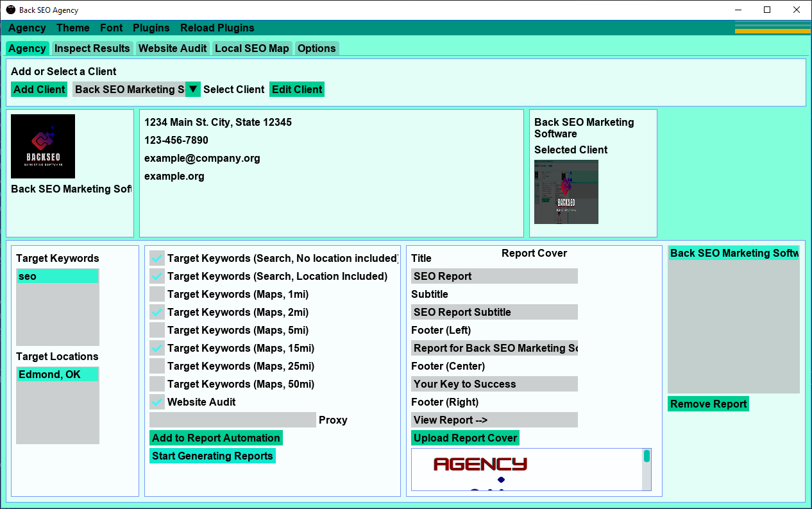Select 'Edmond, OK' in Target Locations
Image resolution: width=812 pixels, height=509 pixels.
58,374
